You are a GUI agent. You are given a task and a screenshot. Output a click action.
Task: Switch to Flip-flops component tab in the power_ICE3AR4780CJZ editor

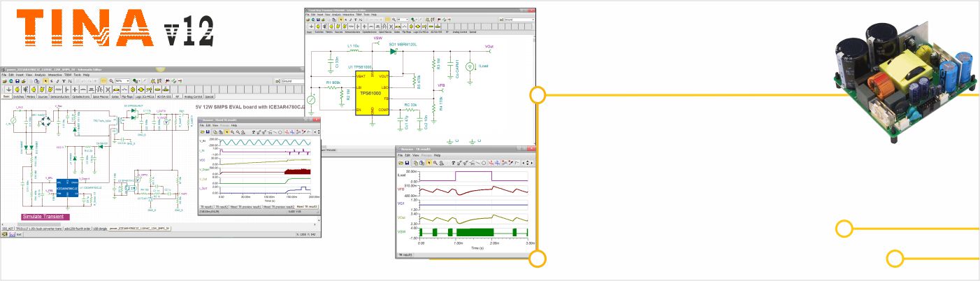[127, 97]
